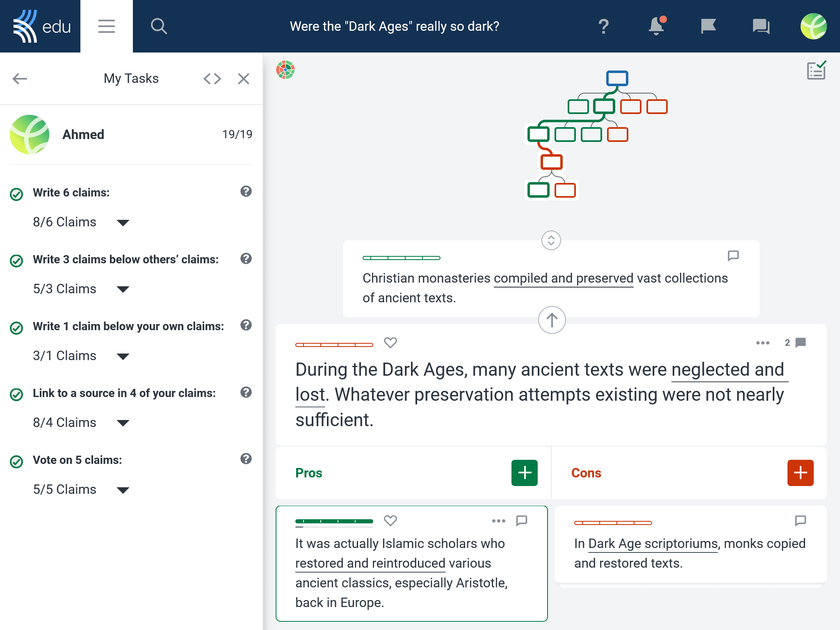Like the Islamic scholars pro claim
Screen dimensions: 840x630
[390, 520]
